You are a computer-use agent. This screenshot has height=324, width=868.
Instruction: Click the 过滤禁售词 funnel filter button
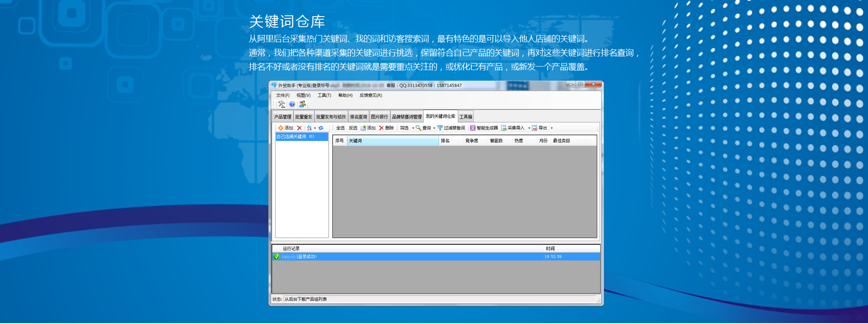pos(451,128)
